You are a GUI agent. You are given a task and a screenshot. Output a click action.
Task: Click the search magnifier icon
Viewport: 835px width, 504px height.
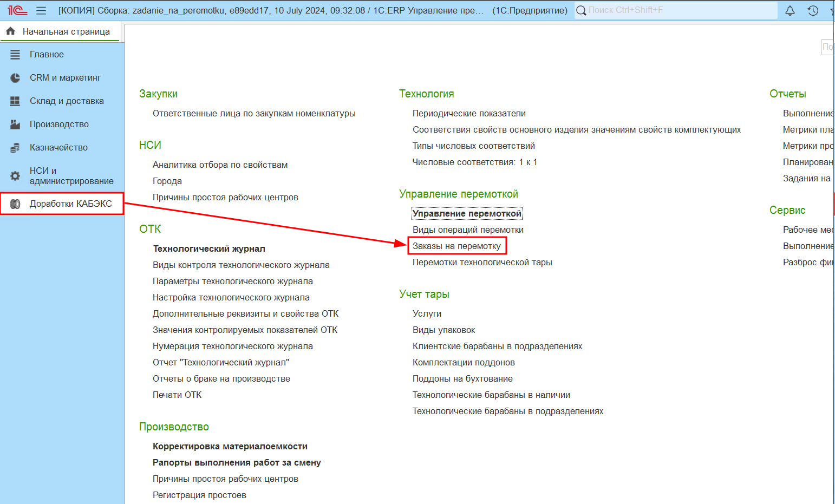(581, 10)
